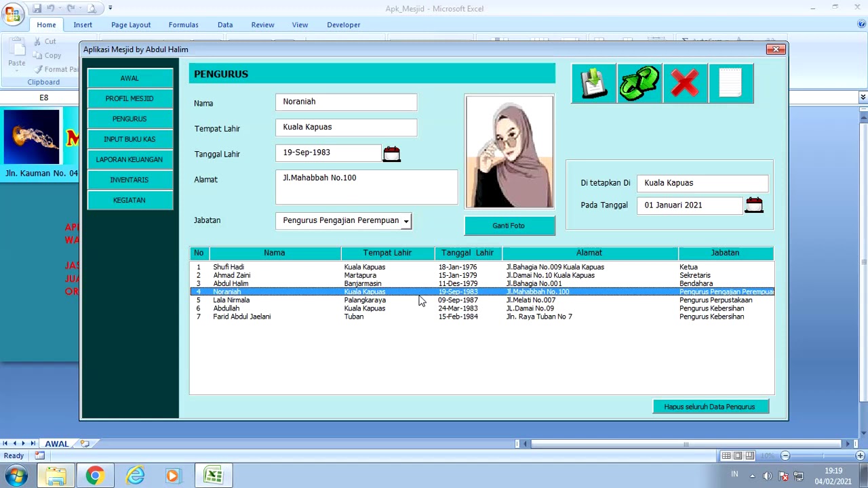Open the Data ribbon tab
Viewport: 868px width, 488px height.
[225, 24]
